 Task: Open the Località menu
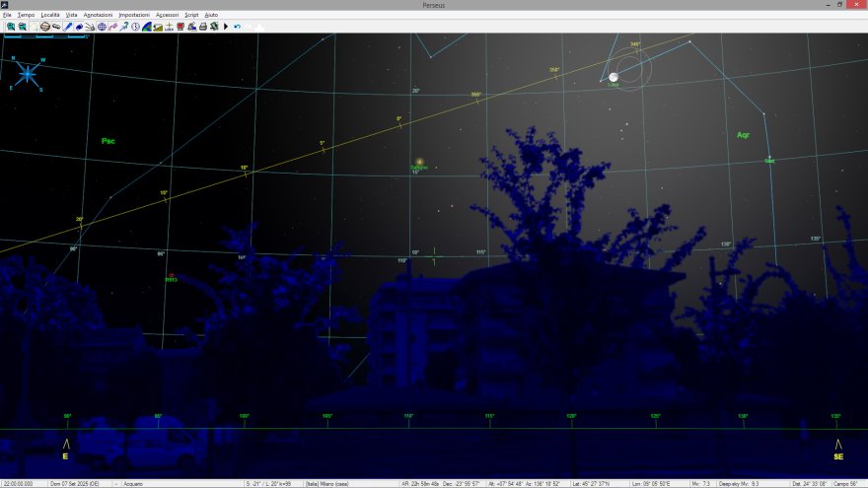(x=49, y=16)
